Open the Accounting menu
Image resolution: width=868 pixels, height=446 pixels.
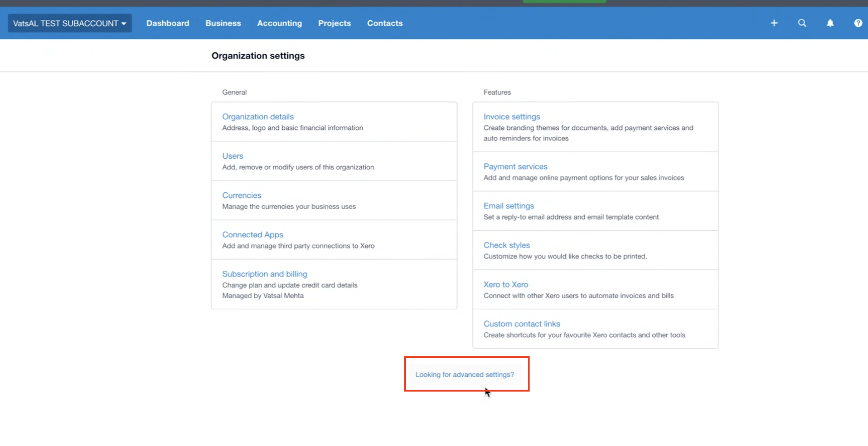[279, 23]
